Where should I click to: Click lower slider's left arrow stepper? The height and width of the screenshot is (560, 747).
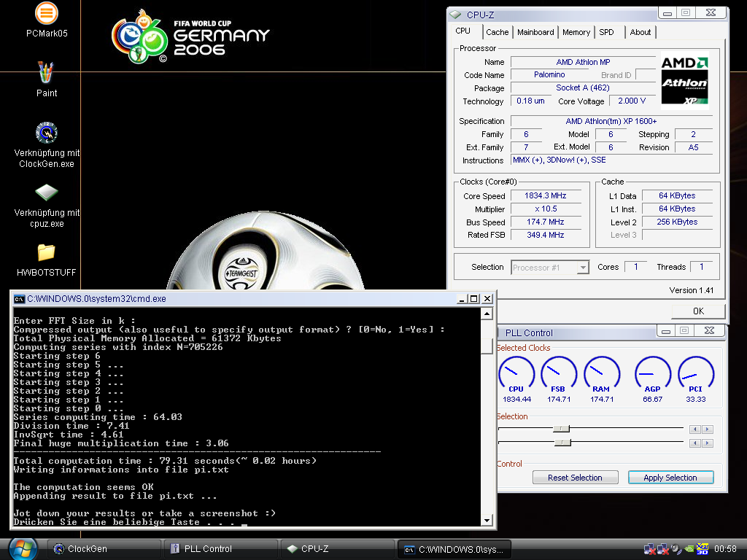click(695, 443)
